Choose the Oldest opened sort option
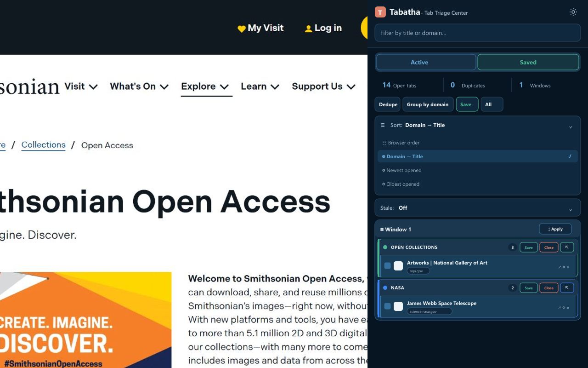 (478, 184)
